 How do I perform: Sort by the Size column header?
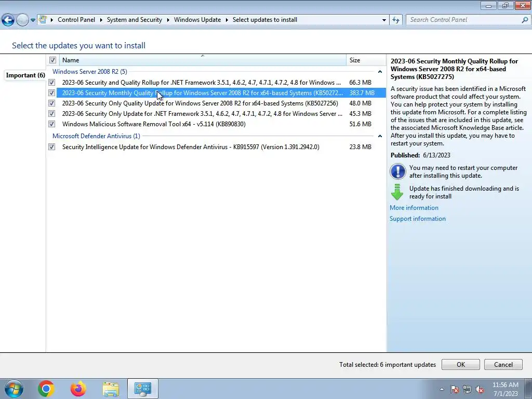[x=366, y=60]
